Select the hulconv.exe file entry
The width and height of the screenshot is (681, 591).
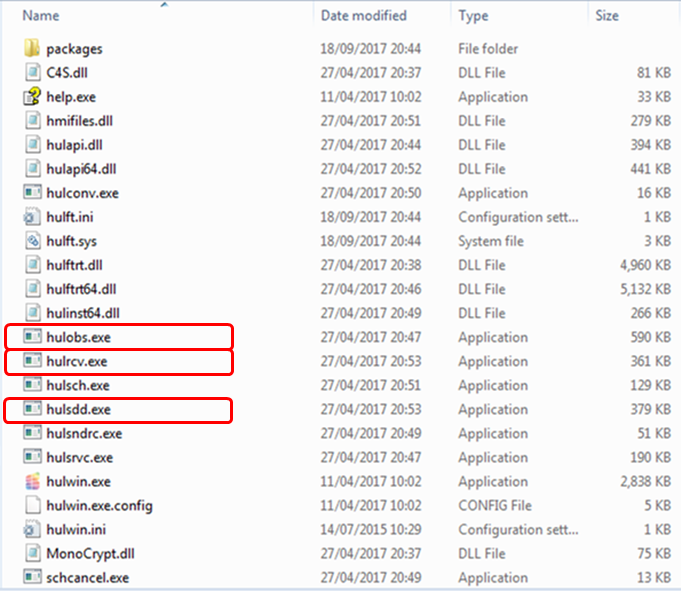tap(82, 193)
